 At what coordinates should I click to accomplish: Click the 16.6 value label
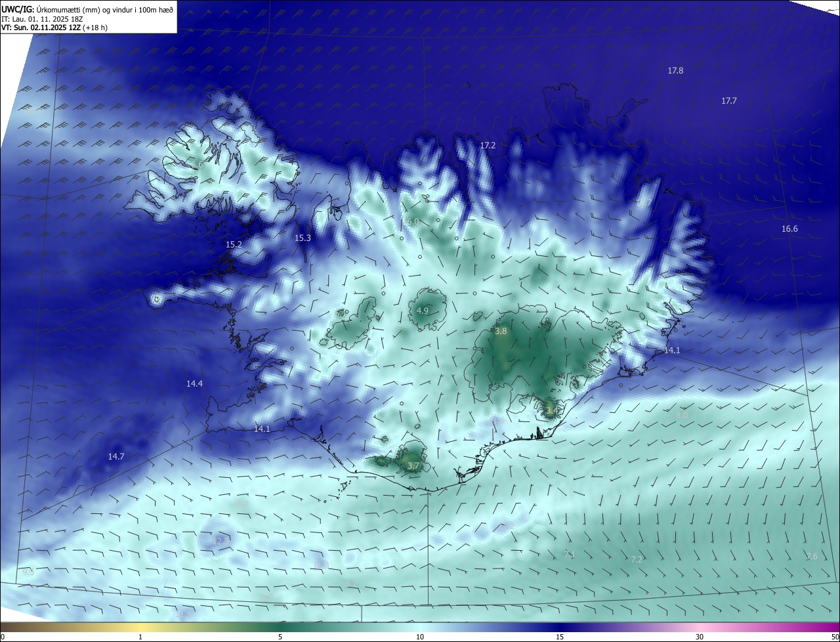click(789, 228)
